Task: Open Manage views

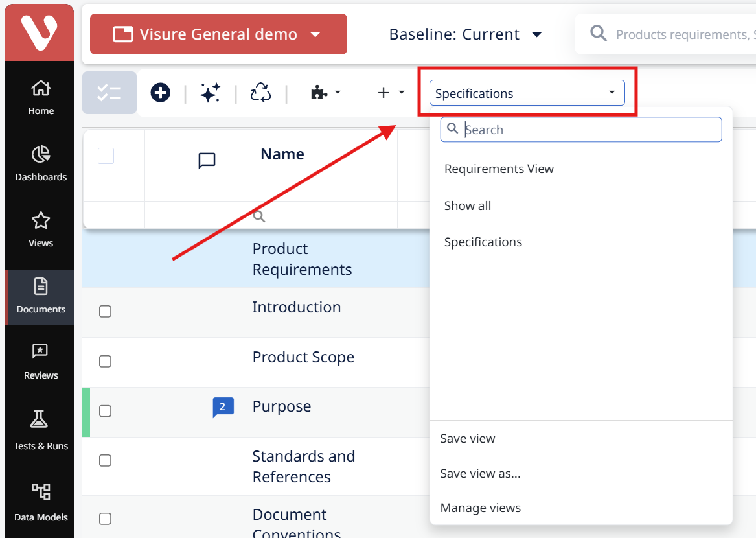Action: pos(480,508)
